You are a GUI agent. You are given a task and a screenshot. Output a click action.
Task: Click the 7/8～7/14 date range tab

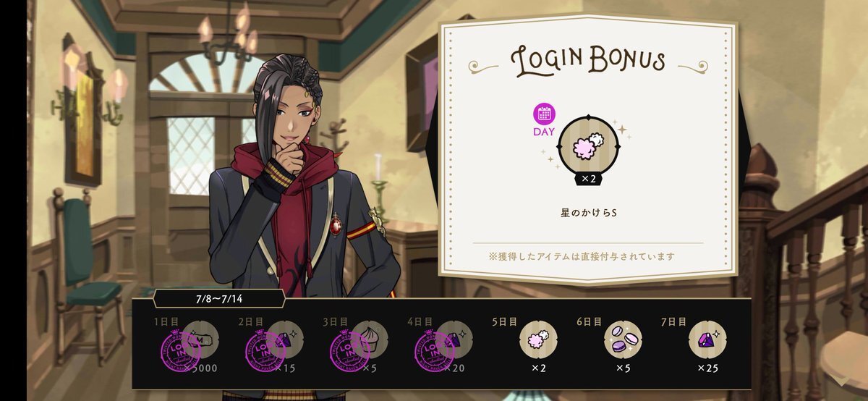218,297
